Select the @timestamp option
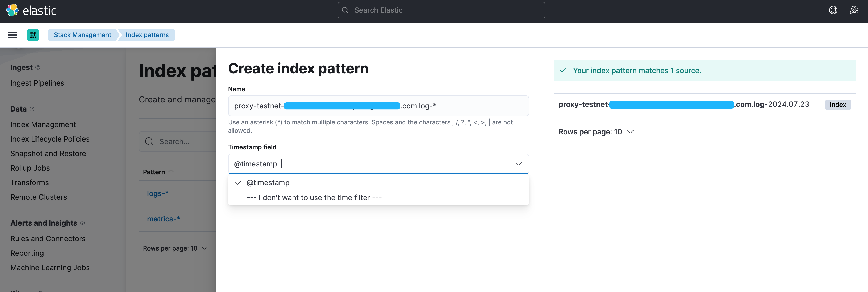 [x=378, y=182]
